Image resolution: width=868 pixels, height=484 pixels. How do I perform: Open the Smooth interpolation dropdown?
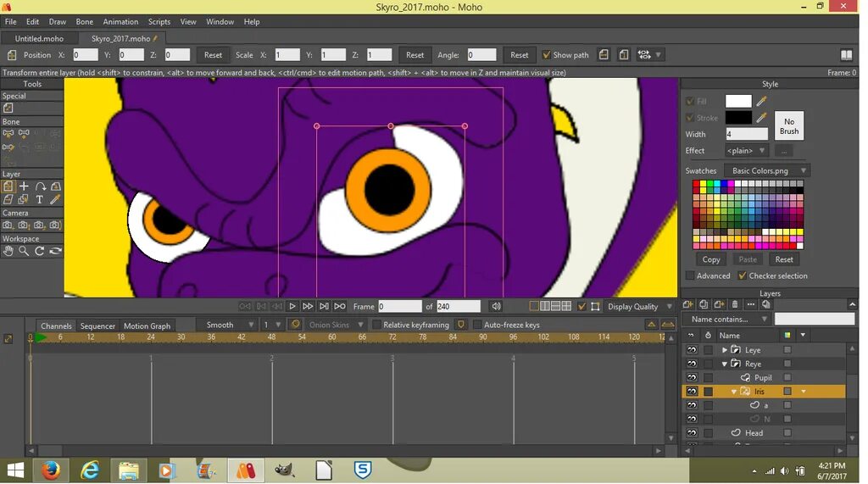[x=227, y=325]
